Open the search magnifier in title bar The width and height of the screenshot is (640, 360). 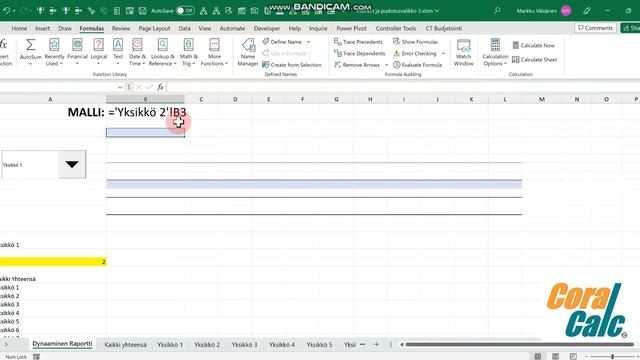point(497,11)
